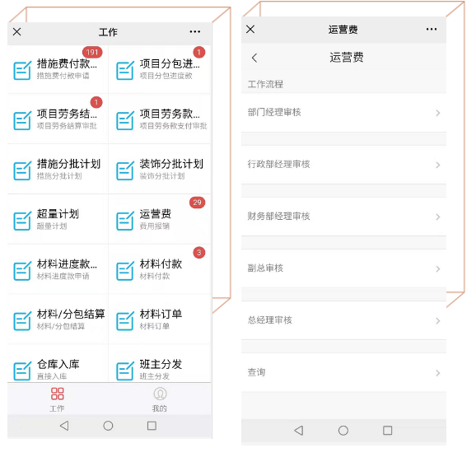
Task: Tap the 3 badge on 材料付款
Action: click(199, 253)
